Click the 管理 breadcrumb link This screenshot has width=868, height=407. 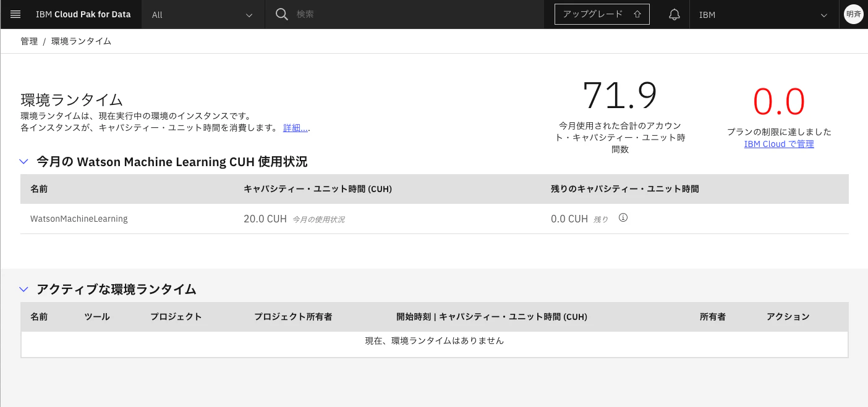[x=29, y=41]
